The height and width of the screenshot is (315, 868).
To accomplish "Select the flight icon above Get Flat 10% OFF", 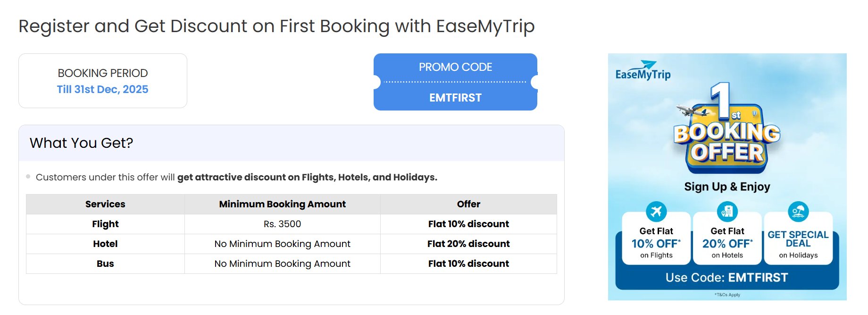I will (x=657, y=211).
